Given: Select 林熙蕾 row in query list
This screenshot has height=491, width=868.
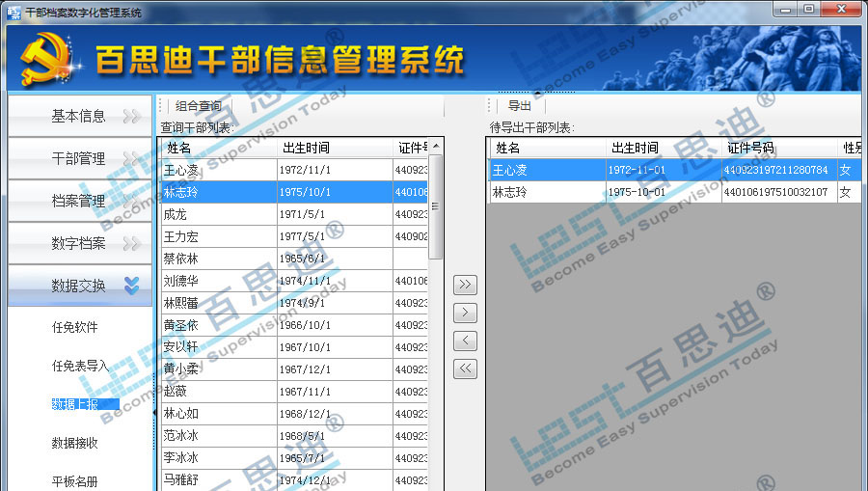Looking at the screenshot, I should pos(294,303).
